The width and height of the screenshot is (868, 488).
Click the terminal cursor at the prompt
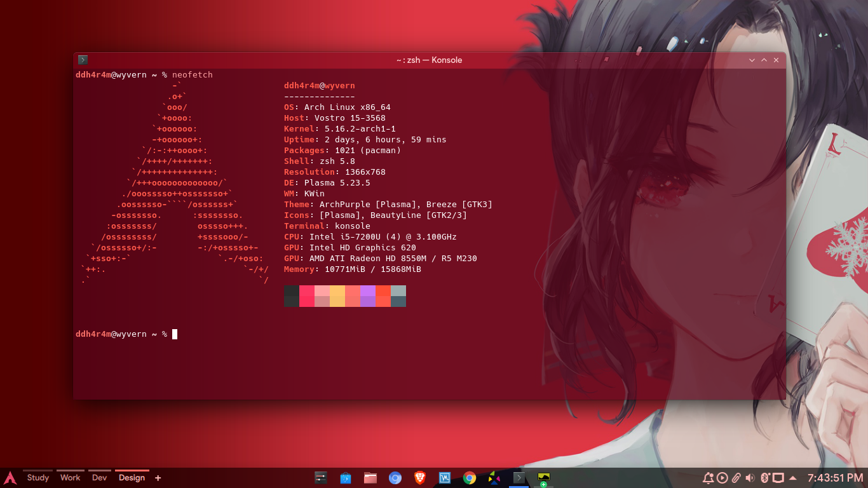pos(175,334)
